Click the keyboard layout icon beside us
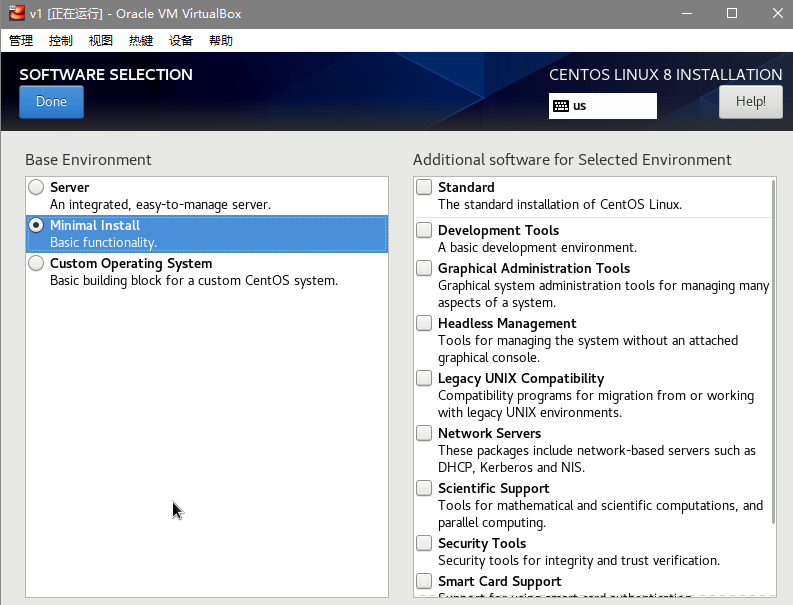 click(561, 106)
